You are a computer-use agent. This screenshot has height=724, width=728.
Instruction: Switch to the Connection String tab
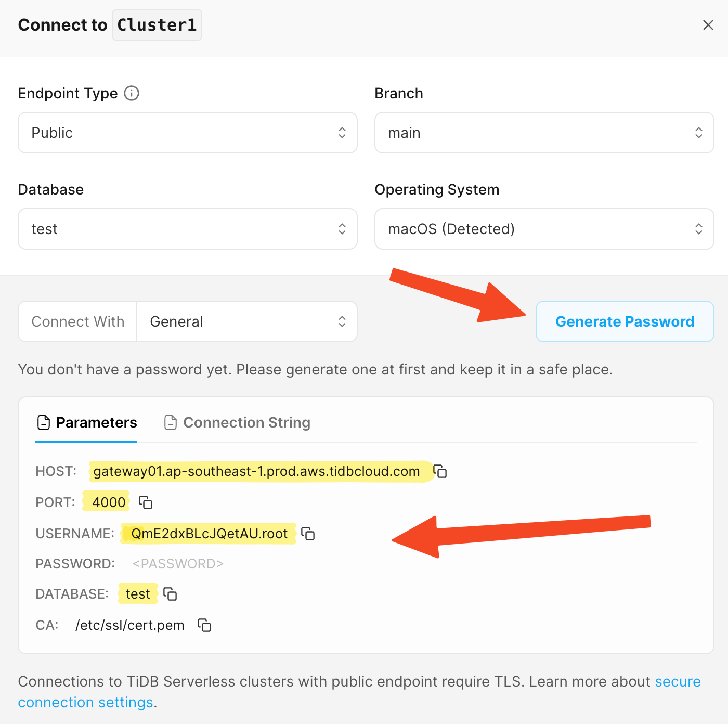pyautogui.click(x=237, y=422)
